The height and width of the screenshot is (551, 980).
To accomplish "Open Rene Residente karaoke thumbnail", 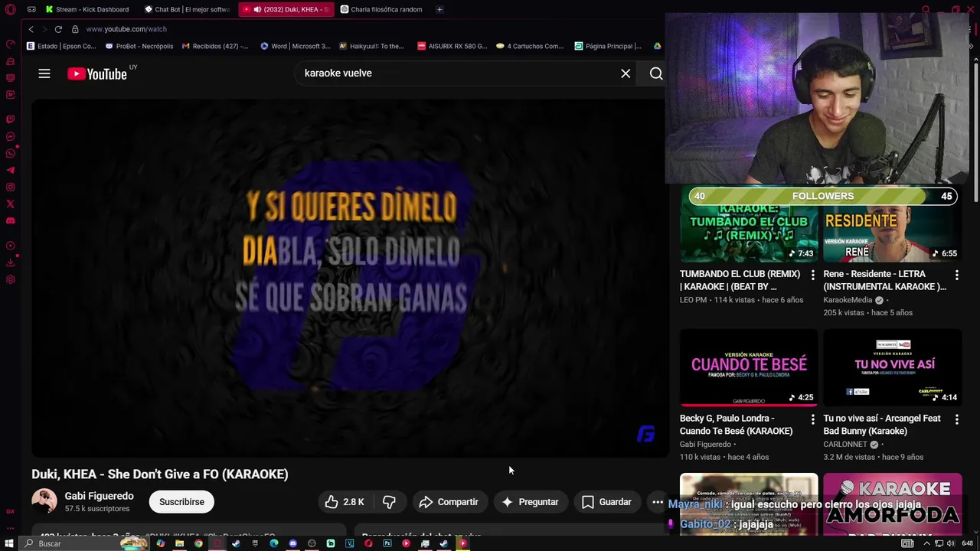I will (x=892, y=223).
